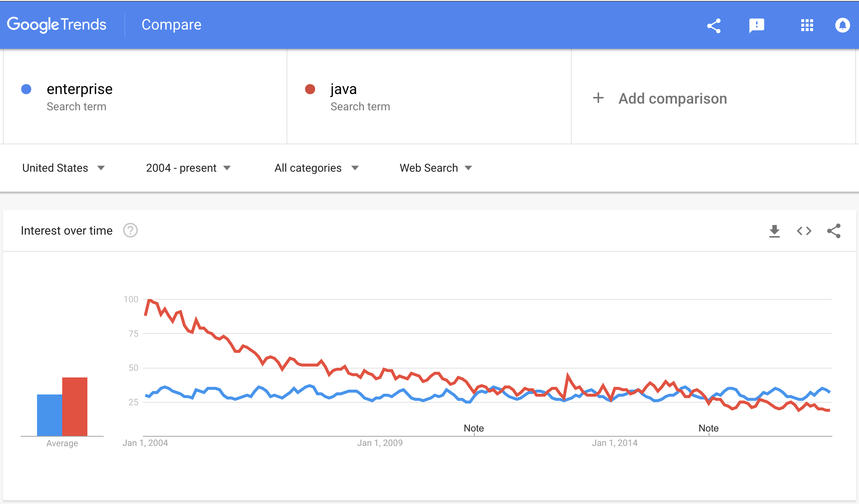
Task: Click the notifications bell icon
Action: pyautogui.click(x=842, y=26)
